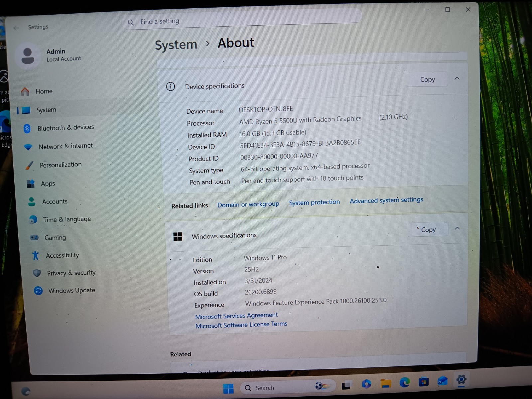Collapse the Windows specifications section

[x=457, y=228]
